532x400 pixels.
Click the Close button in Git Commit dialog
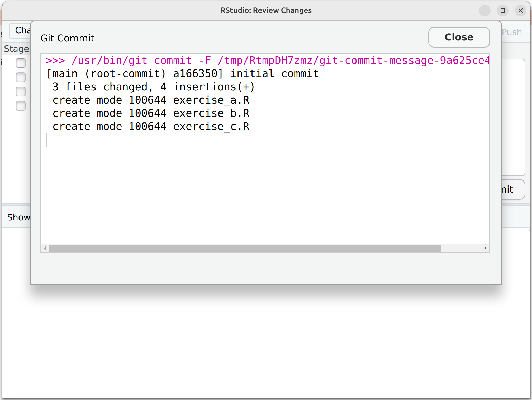459,37
